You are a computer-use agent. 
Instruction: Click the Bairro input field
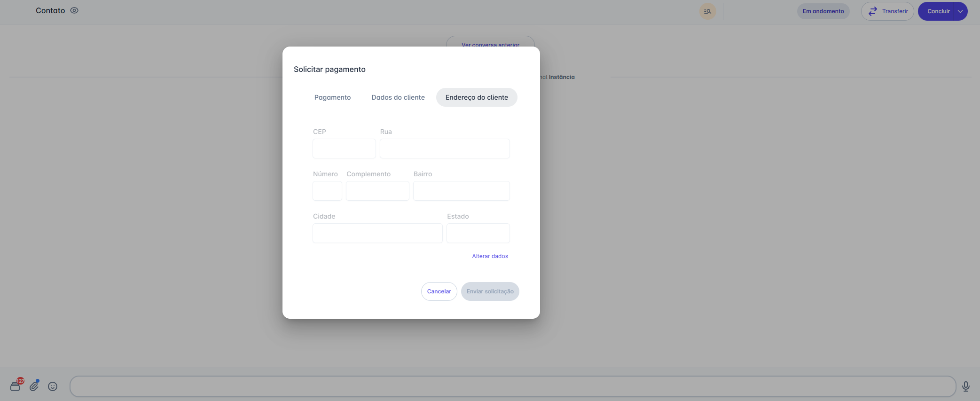coord(461,191)
